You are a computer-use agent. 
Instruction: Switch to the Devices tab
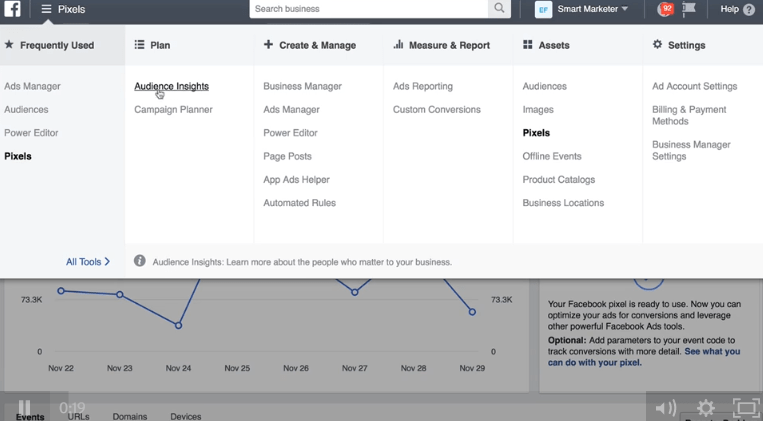coord(186,417)
